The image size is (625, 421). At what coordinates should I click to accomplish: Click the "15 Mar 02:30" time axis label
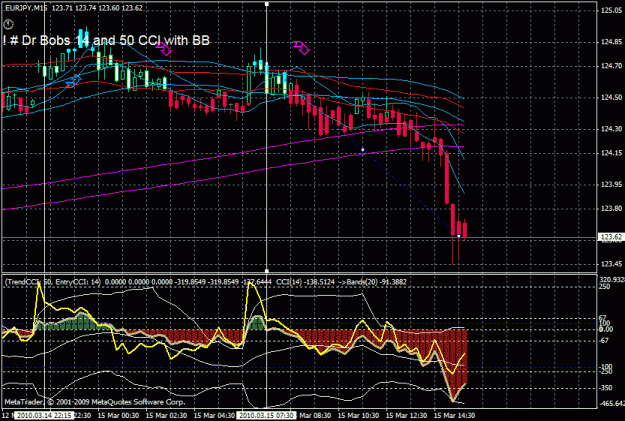point(167,415)
